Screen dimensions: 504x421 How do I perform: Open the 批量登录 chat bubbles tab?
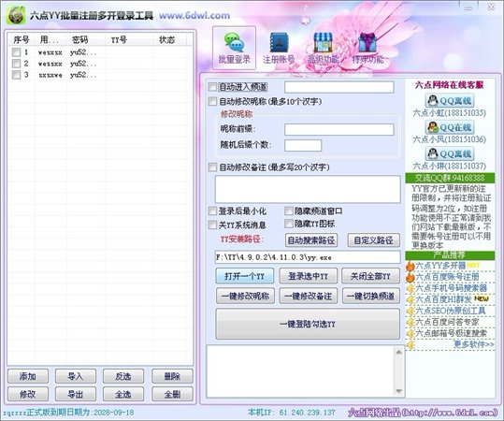tap(234, 48)
